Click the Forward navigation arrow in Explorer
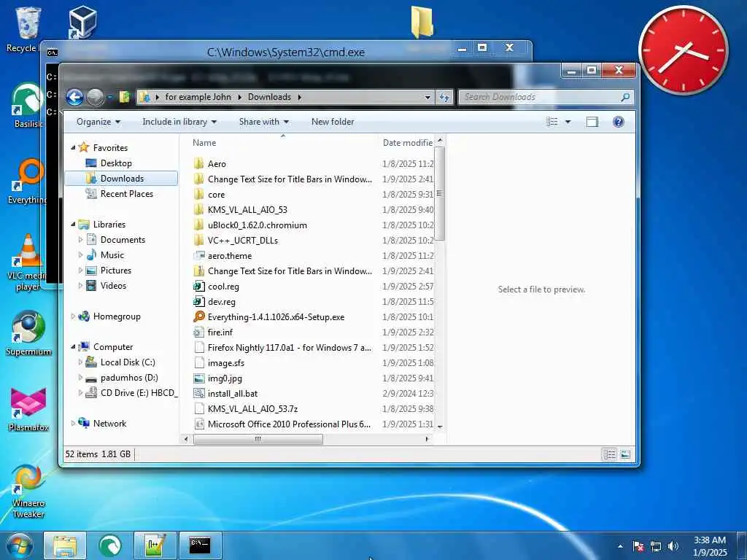The height and width of the screenshot is (560, 747). [x=96, y=97]
